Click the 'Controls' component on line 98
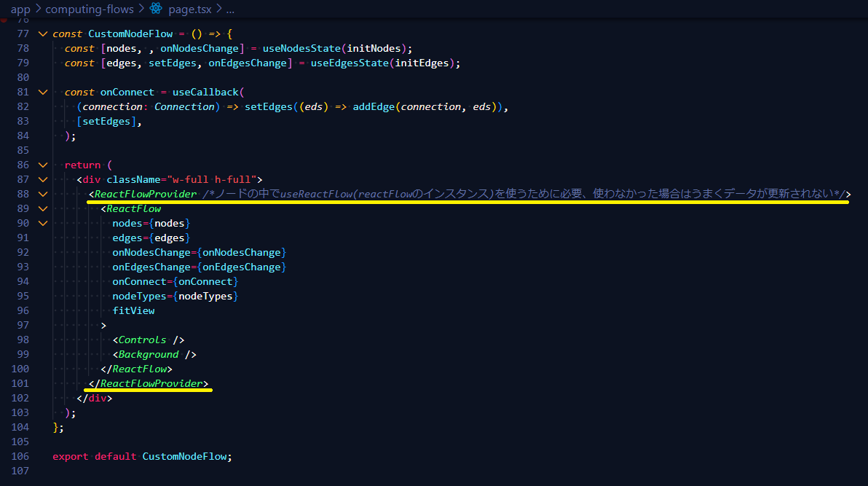The width and height of the screenshot is (868, 486). (142, 340)
